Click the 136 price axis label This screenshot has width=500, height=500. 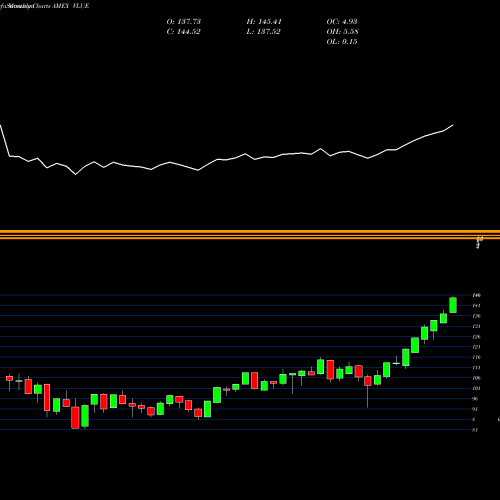pos(476,316)
